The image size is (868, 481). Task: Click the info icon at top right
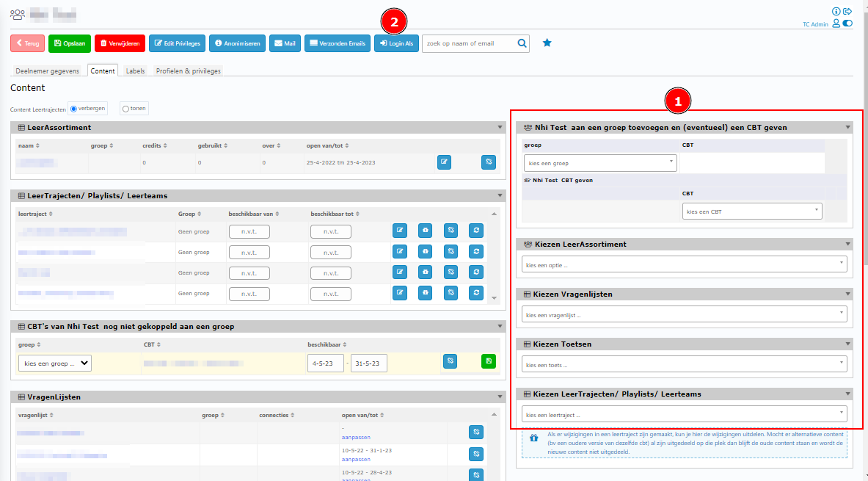[x=836, y=12]
